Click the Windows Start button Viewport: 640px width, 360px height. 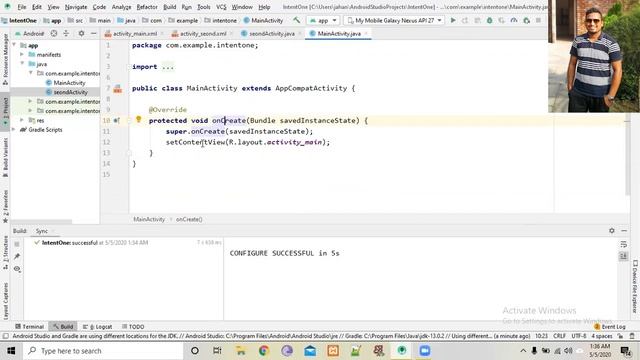(11, 351)
